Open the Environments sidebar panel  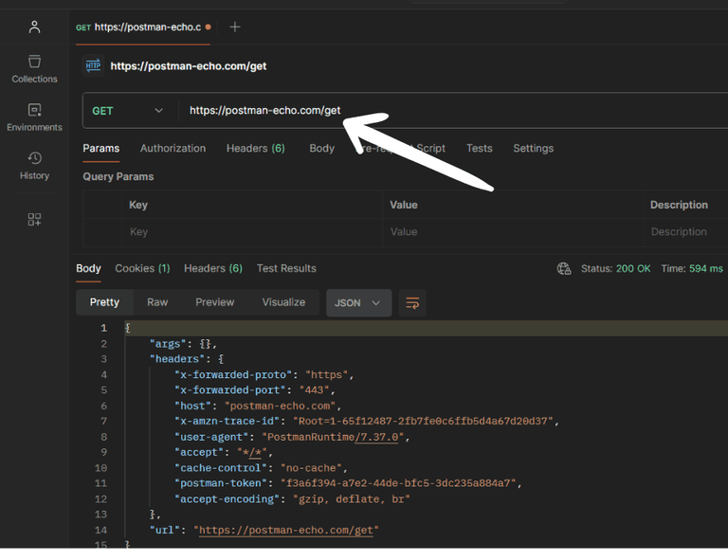coord(34,117)
